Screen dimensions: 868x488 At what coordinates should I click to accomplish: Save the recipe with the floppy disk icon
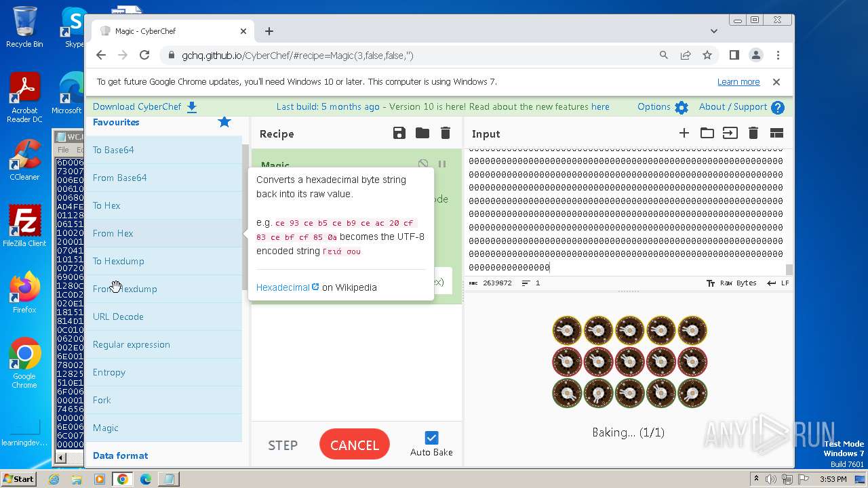click(399, 134)
